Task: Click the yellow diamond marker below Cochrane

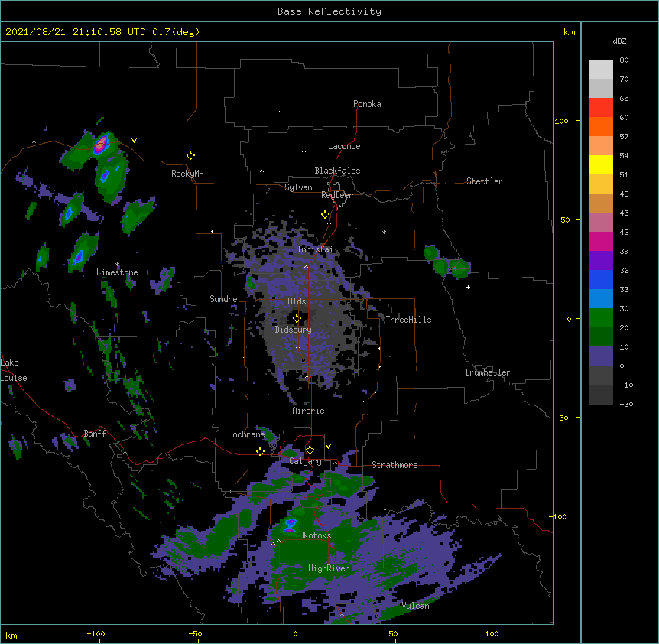Action: coord(260,451)
